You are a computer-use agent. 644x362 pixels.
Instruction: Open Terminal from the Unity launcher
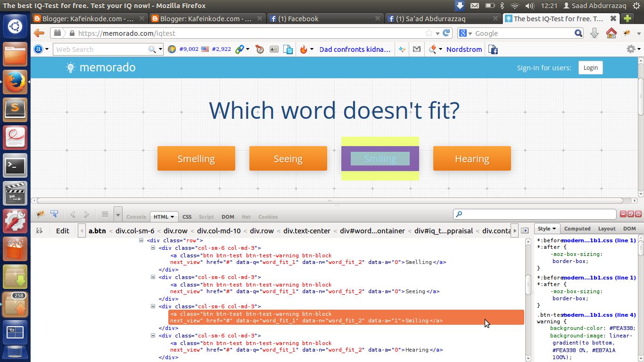[x=15, y=165]
